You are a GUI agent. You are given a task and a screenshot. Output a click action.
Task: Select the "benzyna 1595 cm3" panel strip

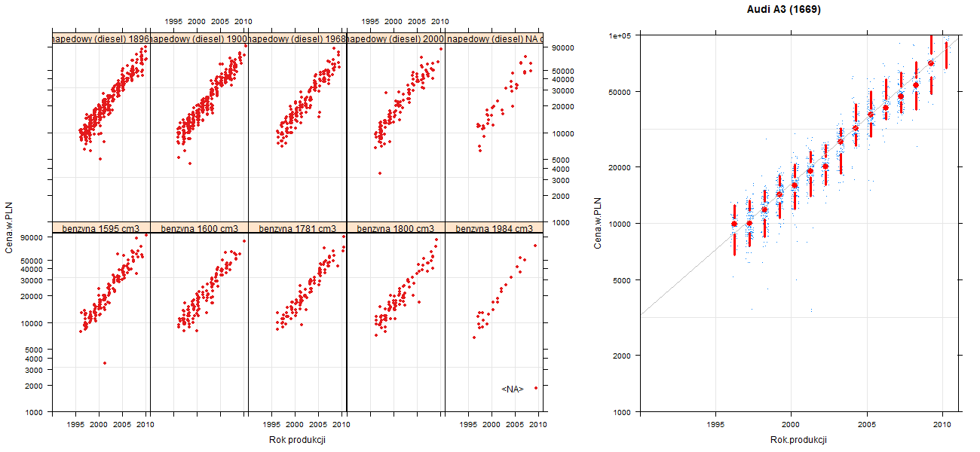101,228
